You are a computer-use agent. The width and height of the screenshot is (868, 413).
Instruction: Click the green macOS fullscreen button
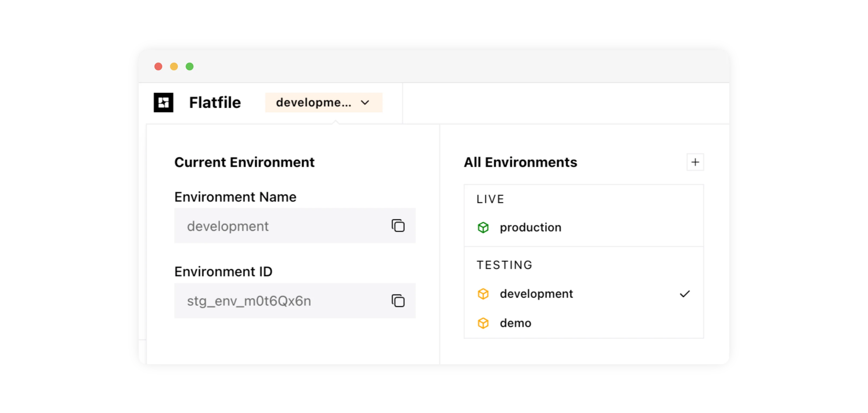tap(190, 67)
